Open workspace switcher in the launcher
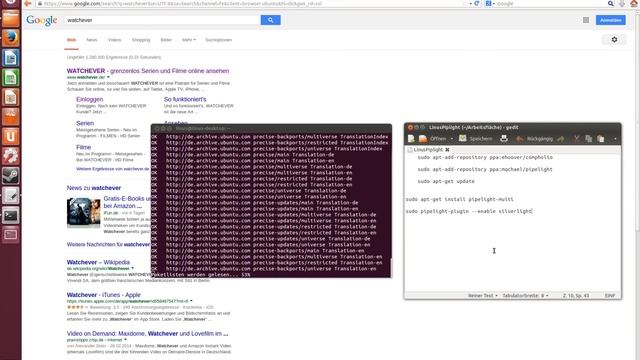This screenshot has height=360, width=640. 11,234
